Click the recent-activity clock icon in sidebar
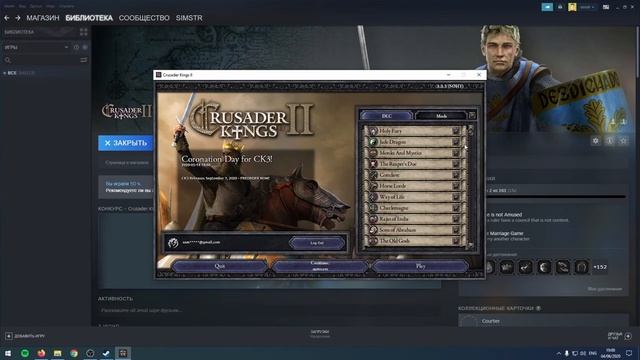The height and width of the screenshot is (360, 640). coord(76,47)
